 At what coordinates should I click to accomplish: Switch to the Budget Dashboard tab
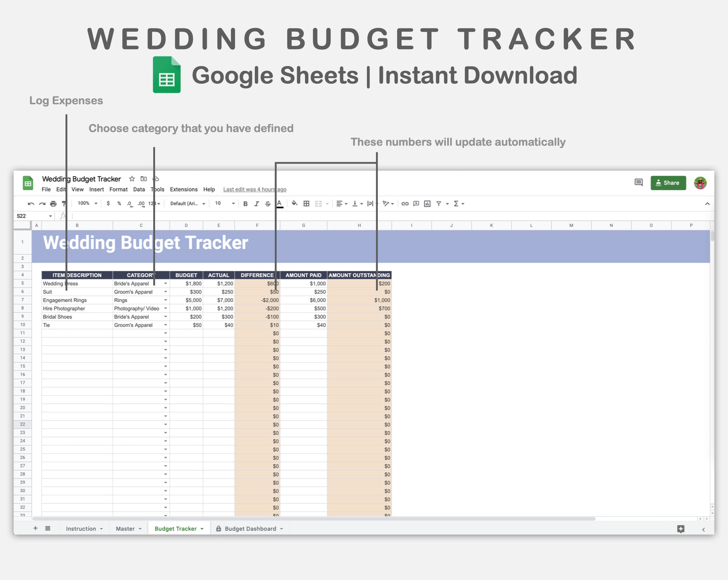click(x=249, y=529)
